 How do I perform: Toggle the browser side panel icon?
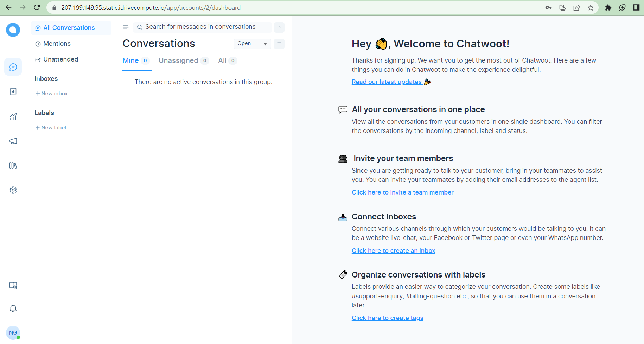[x=636, y=7]
